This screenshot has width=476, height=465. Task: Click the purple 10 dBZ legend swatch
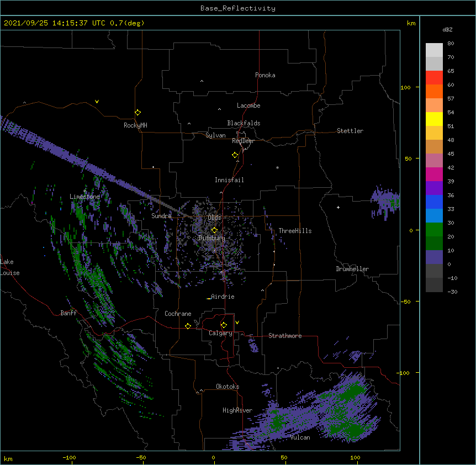434,257
